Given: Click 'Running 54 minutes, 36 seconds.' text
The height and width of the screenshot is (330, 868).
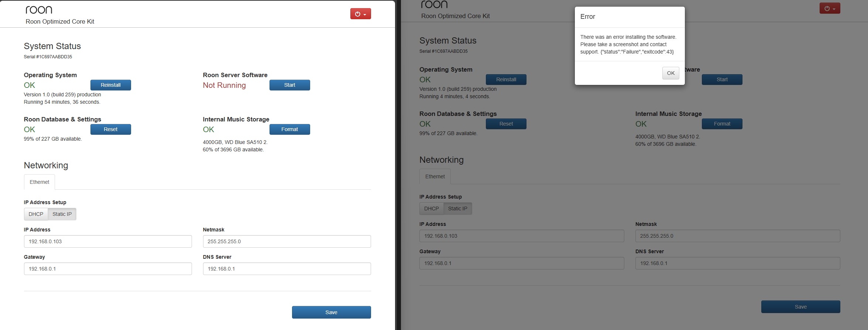Looking at the screenshot, I should coord(62,102).
